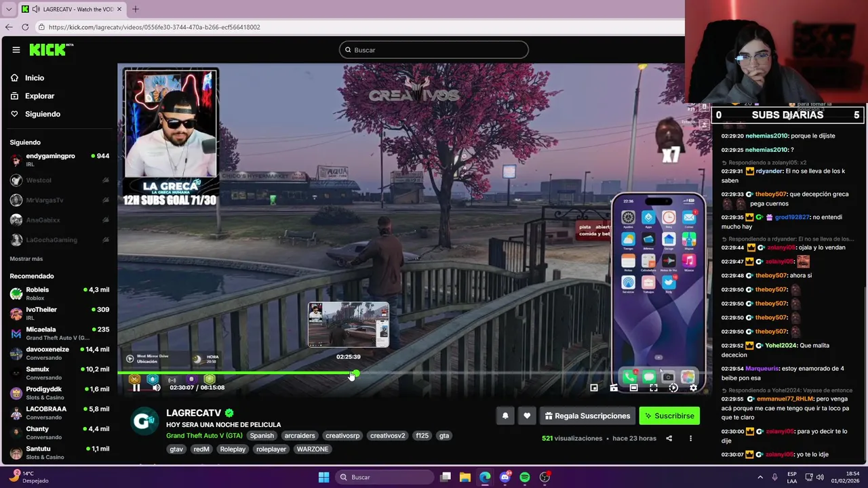Click the browser address bar URL
This screenshot has height=488, width=868.
click(155, 27)
